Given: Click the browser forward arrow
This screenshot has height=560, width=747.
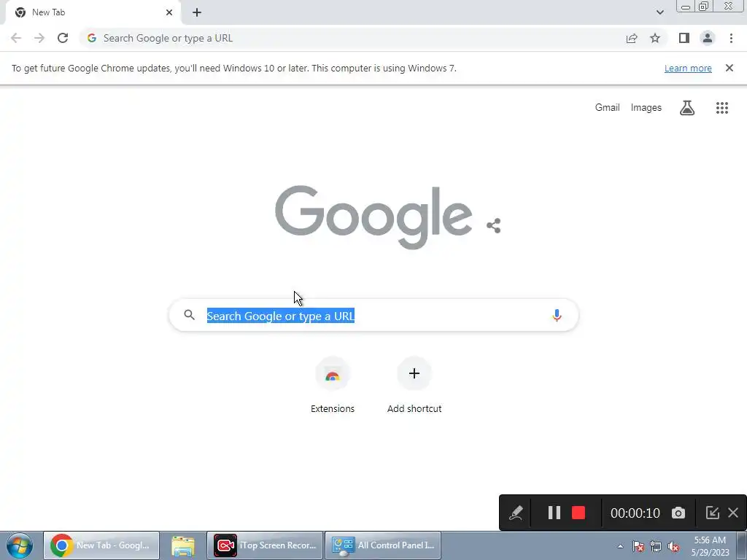Looking at the screenshot, I should click(x=39, y=38).
